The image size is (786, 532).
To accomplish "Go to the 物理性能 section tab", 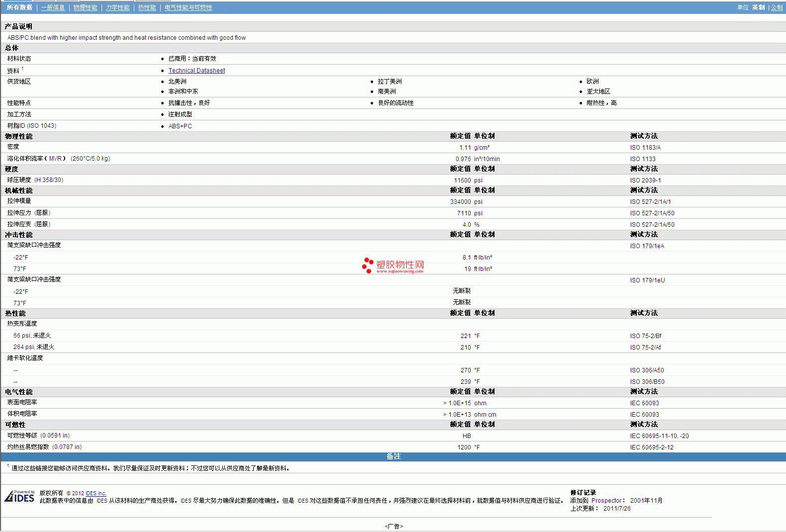I will tap(85, 7).
